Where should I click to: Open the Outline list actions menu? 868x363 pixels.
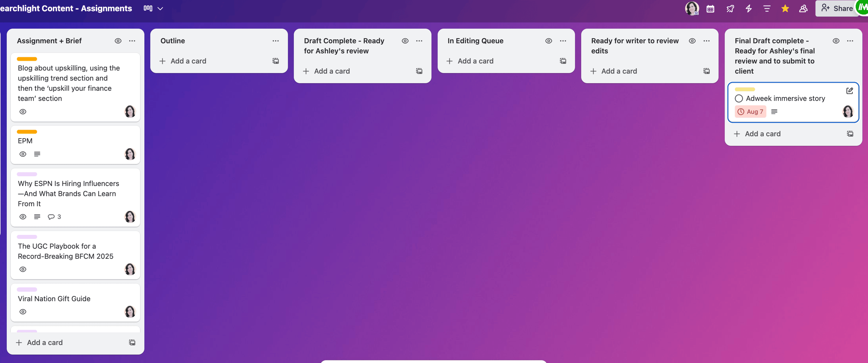click(x=276, y=41)
